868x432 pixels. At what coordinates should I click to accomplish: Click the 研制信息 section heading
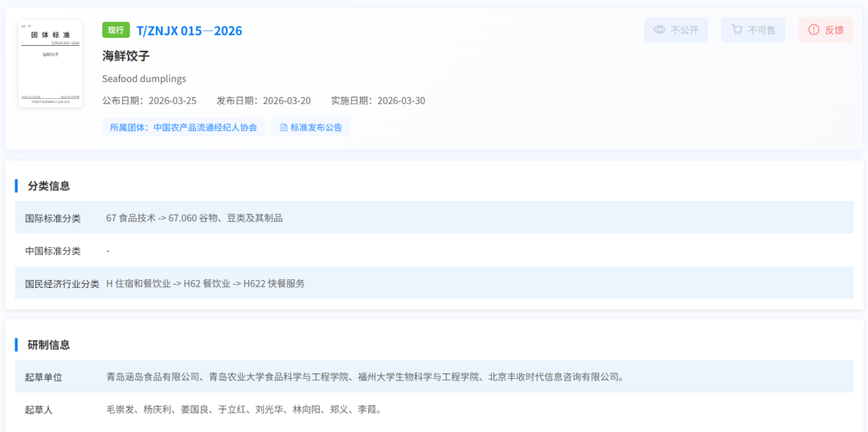pyautogui.click(x=49, y=345)
